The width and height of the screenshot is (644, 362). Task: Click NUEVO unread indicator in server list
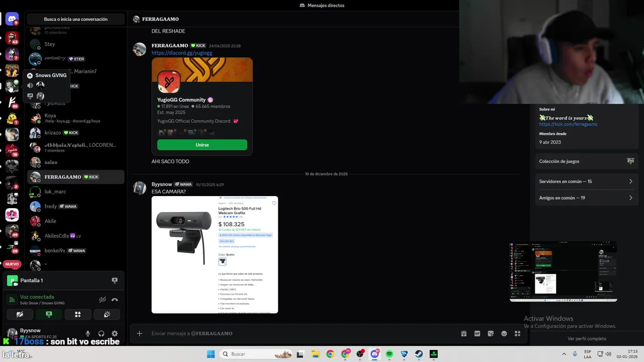(12, 264)
